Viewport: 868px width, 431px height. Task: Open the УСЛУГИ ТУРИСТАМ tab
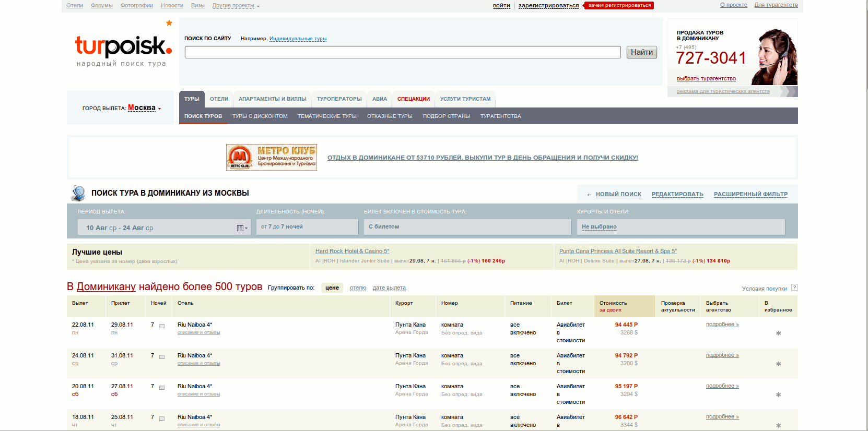(x=465, y=99)
